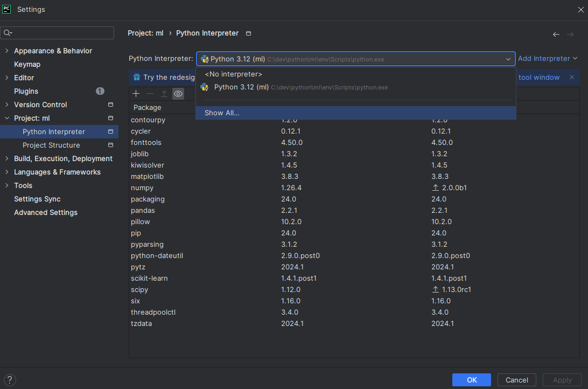Toggle show early releases eye icon
Viewport: 588px width, 389px height.
pos(178,93)
